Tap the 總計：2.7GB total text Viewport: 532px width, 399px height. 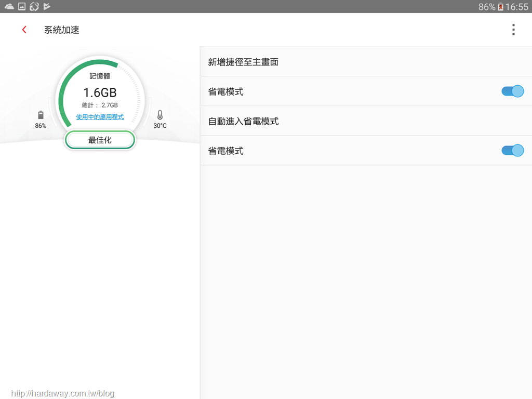tap(100, 105)
